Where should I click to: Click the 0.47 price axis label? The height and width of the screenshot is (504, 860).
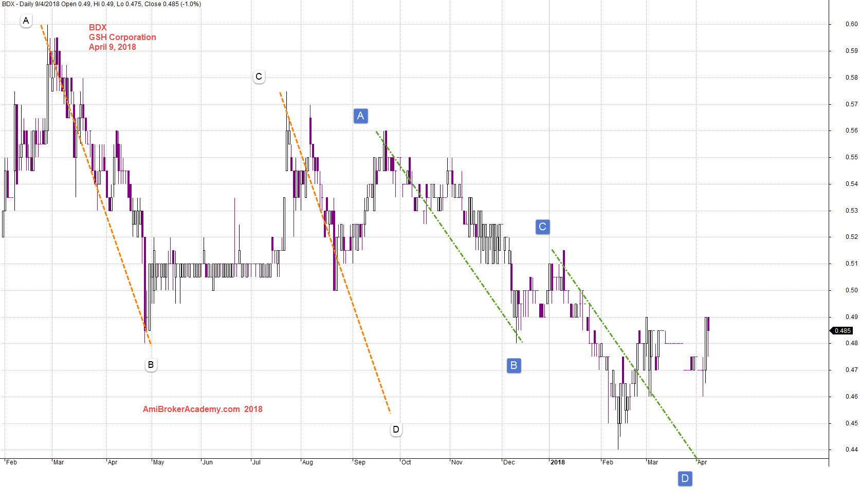tap(851, 370)
